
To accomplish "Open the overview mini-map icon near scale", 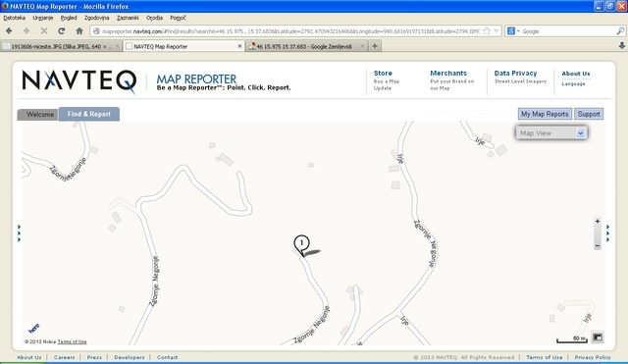I will coord(598,338).
